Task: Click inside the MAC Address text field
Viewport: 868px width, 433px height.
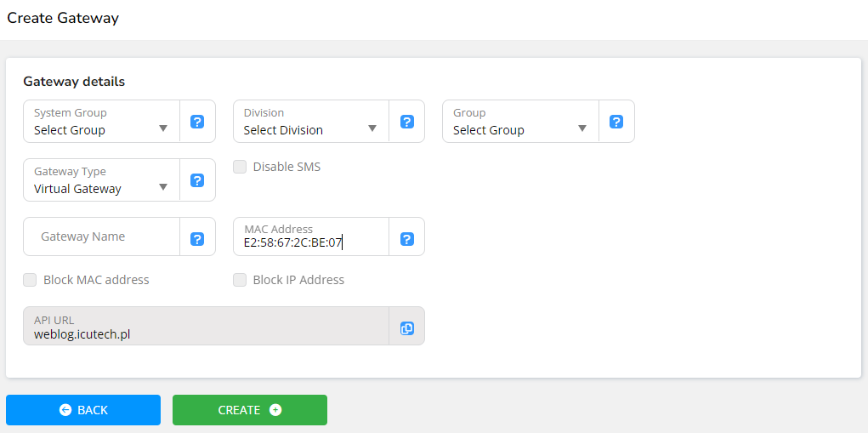Action: click(x=310, y=244)
